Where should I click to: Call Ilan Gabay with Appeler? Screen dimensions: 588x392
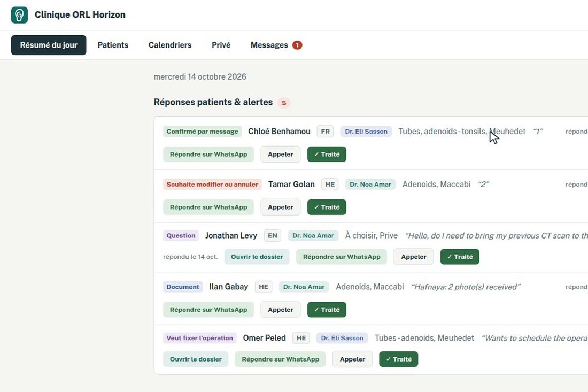click(x=281, y=310)
